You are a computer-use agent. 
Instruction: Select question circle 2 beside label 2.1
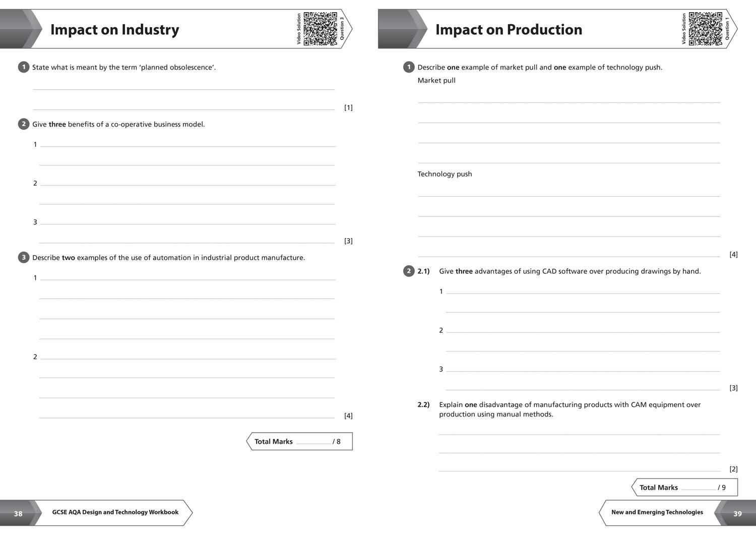tap(408, 271)
